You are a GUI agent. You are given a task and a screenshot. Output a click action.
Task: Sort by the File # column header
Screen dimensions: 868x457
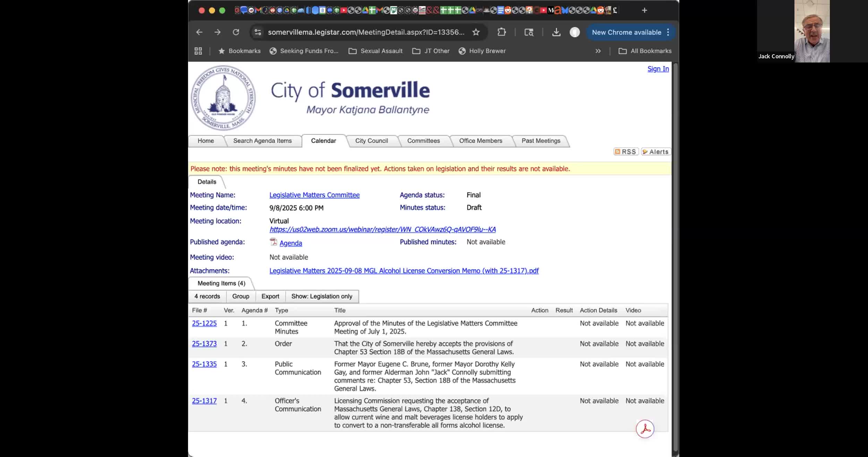199,310
